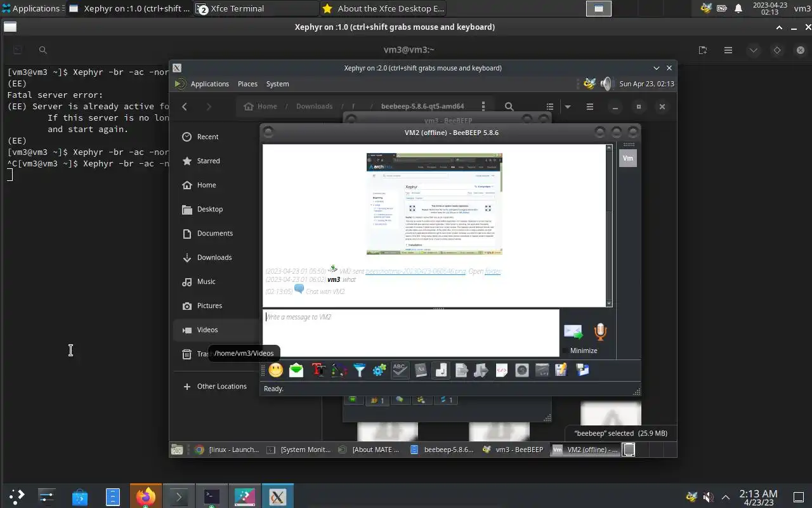Open the terminal search magnifier icon

click(x=43, y=50)
